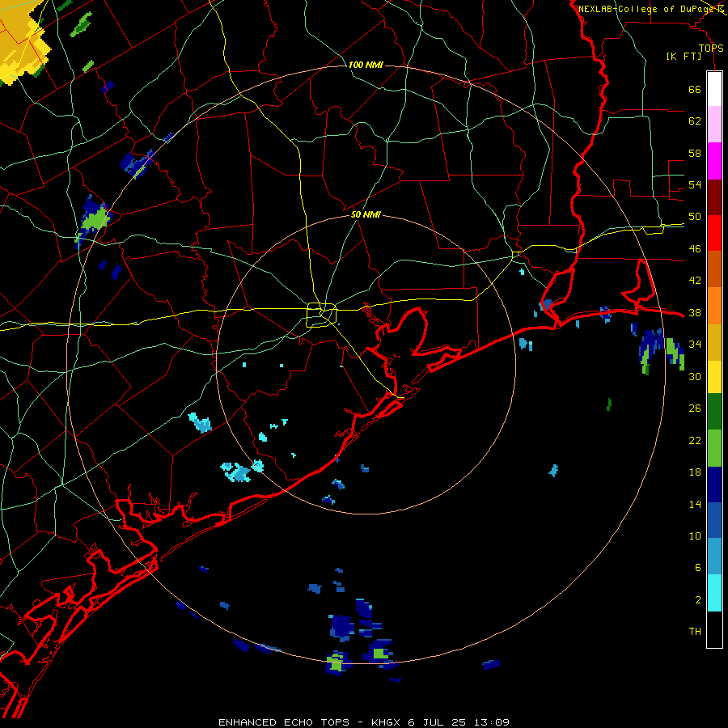Select the "38" legend value
The image size is (728, 728).
point(695,313)
